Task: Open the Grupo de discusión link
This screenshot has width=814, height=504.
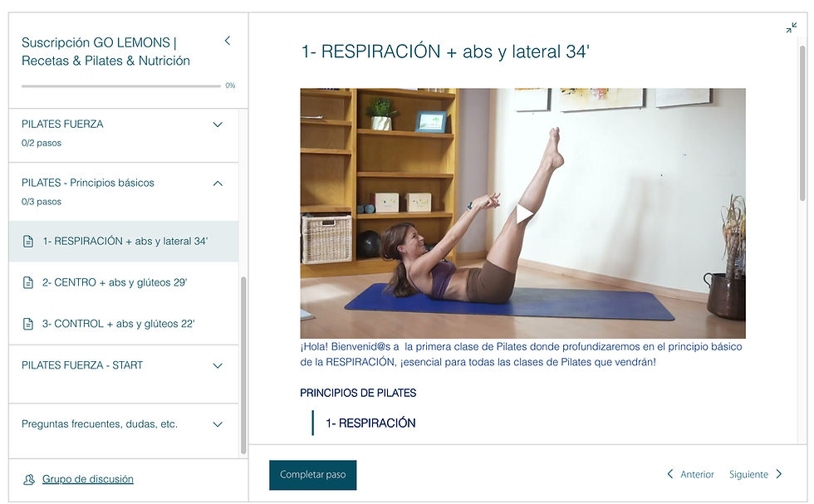Action: pos(88,479)
